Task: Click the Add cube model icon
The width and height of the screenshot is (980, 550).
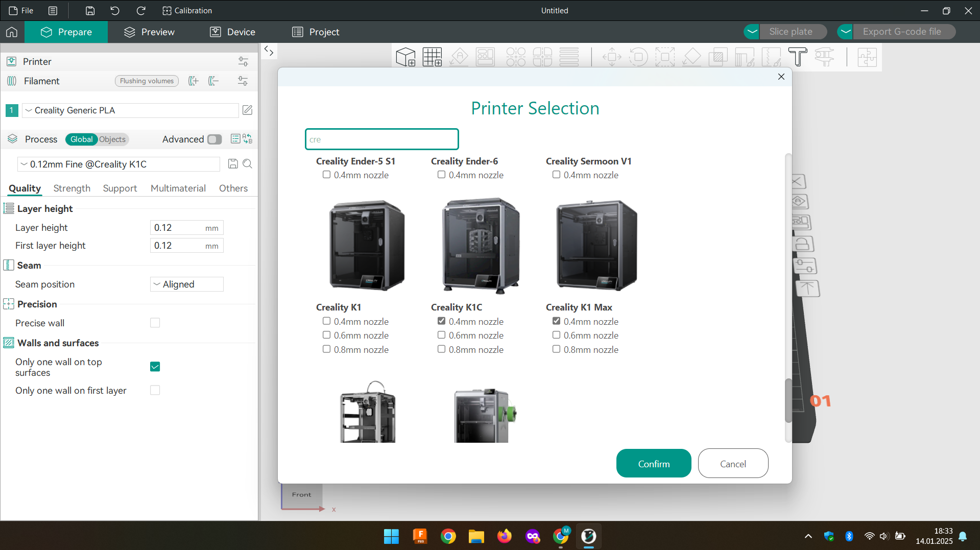Action: 405,57
